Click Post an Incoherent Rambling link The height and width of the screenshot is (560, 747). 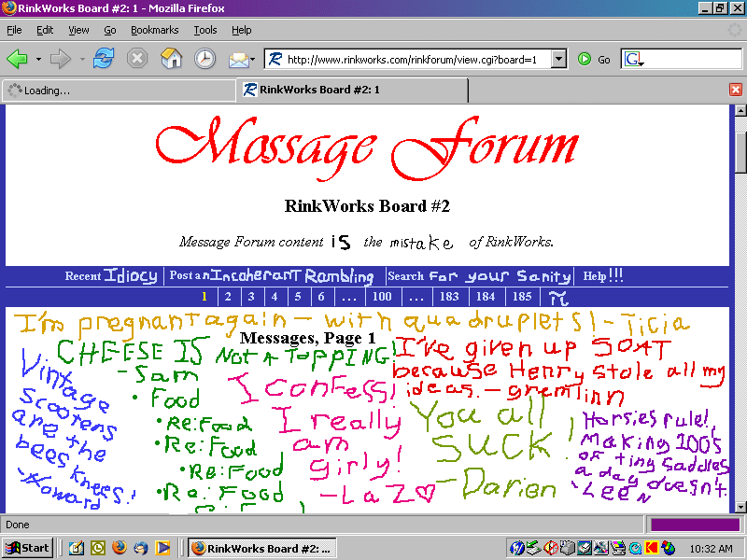pos(272,275)
